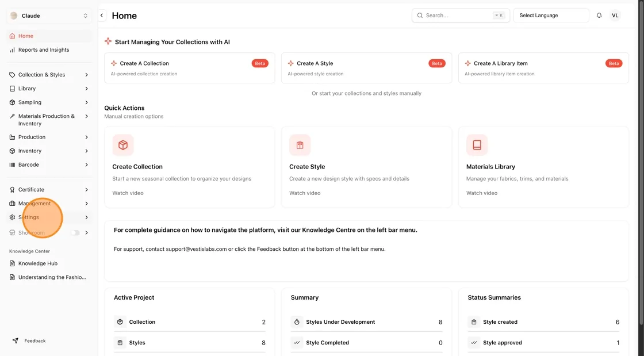Open the Create A Style AI card
The image size is (644, 356).
click(x=366, y=68)
